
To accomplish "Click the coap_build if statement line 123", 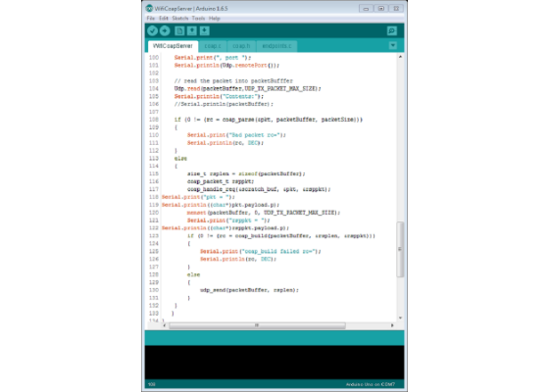I will [x=280, y=236].
